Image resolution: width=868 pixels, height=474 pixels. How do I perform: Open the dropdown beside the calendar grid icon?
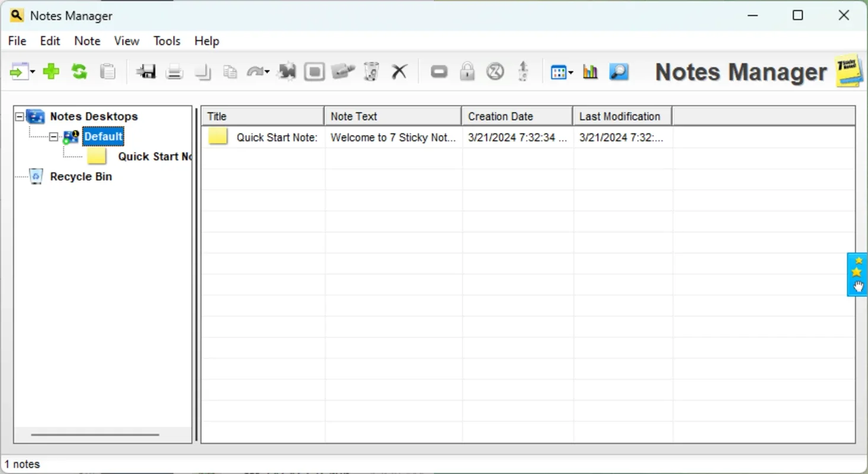[x=571, y=73]
